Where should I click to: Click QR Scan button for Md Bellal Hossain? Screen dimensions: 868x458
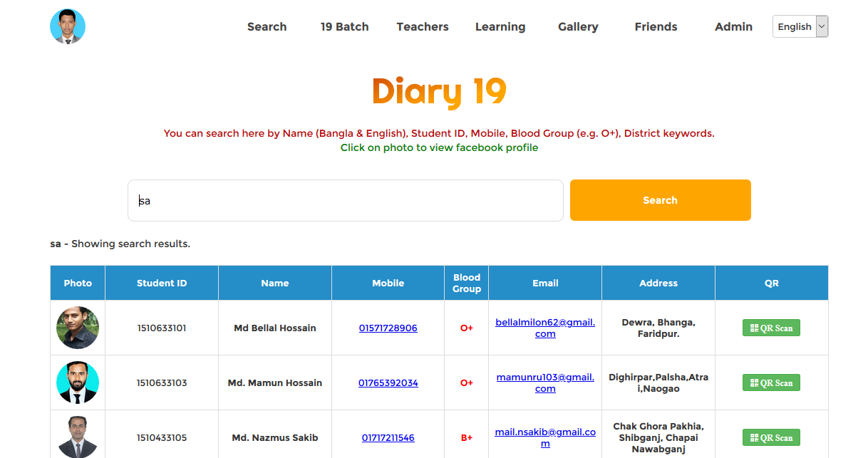(771, 328)
